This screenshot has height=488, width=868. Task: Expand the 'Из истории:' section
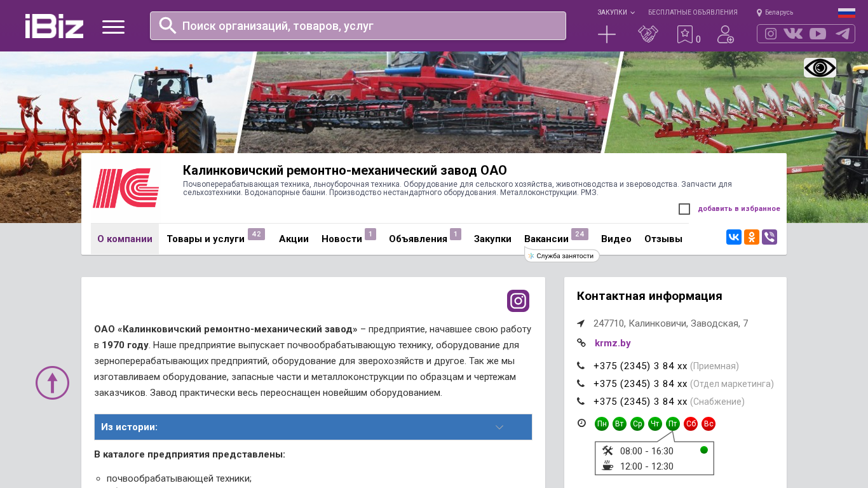(313, 427)
